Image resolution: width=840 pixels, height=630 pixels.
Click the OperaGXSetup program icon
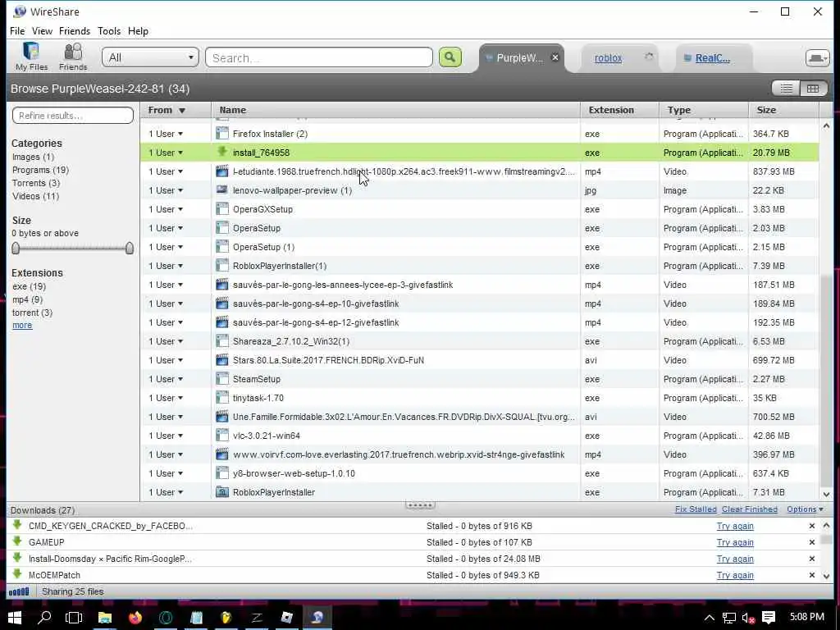click(x=221, y=209)
